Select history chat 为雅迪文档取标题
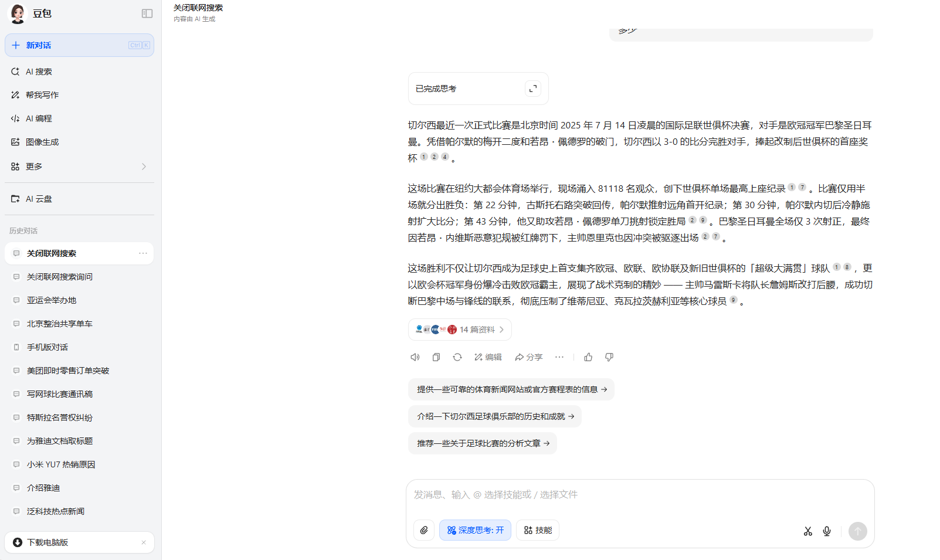The image size is (940, 560). pyautogui.click(x=79, y=441)
